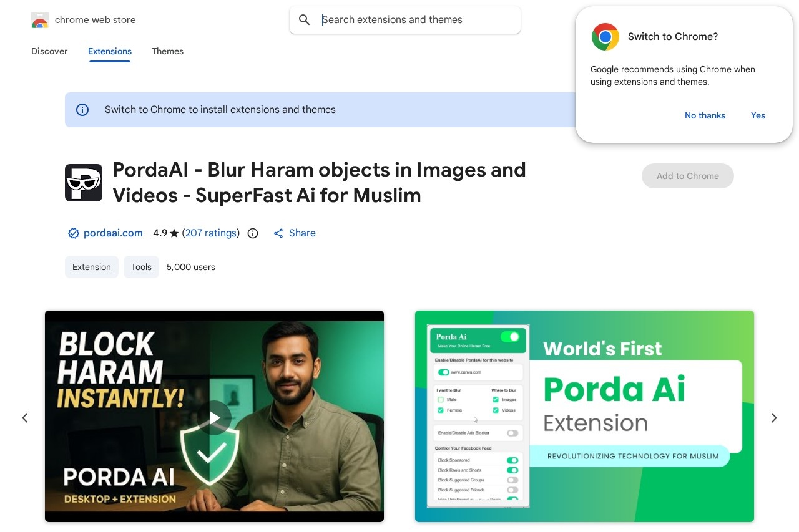Click the verified publisher badge beside pordaai.com
This screenshot has height=532, width=799.
[x=74, y=233]
